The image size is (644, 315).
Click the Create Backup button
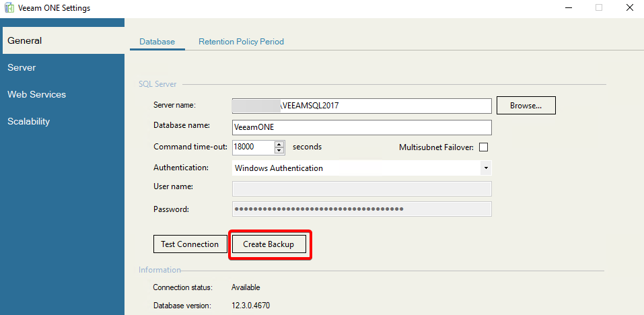click(x=269, y=244)
